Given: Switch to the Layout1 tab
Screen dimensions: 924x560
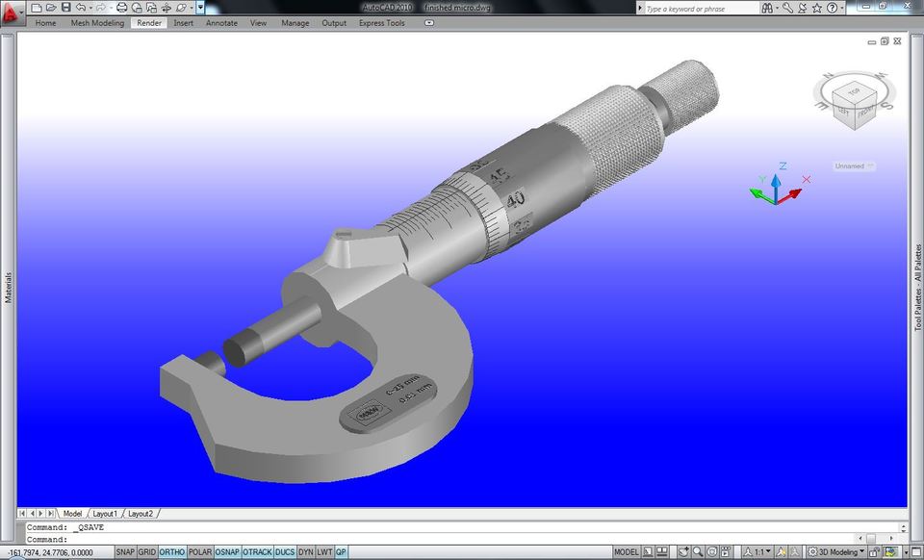Looking at the screenshot, I should click(105, 514).
